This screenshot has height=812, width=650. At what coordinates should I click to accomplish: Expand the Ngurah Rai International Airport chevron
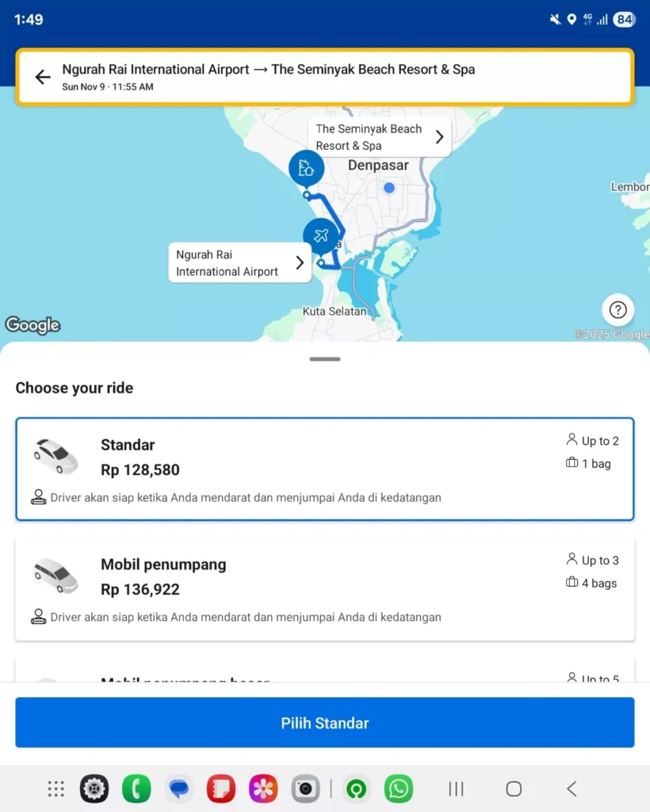299,262
